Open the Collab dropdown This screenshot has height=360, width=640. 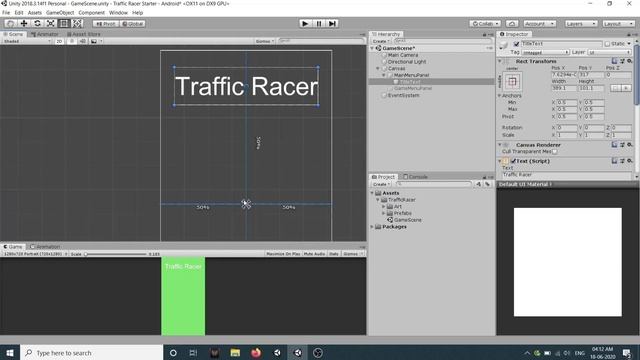click(485, 24)
